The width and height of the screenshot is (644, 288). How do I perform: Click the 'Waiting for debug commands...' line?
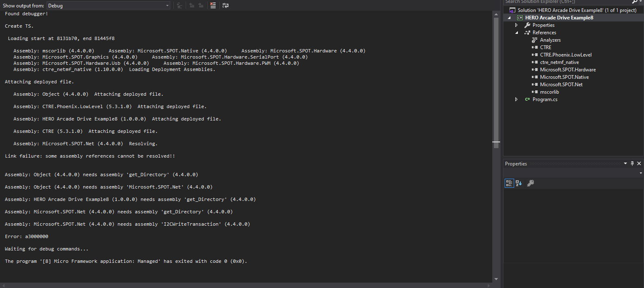coord(47,249)
